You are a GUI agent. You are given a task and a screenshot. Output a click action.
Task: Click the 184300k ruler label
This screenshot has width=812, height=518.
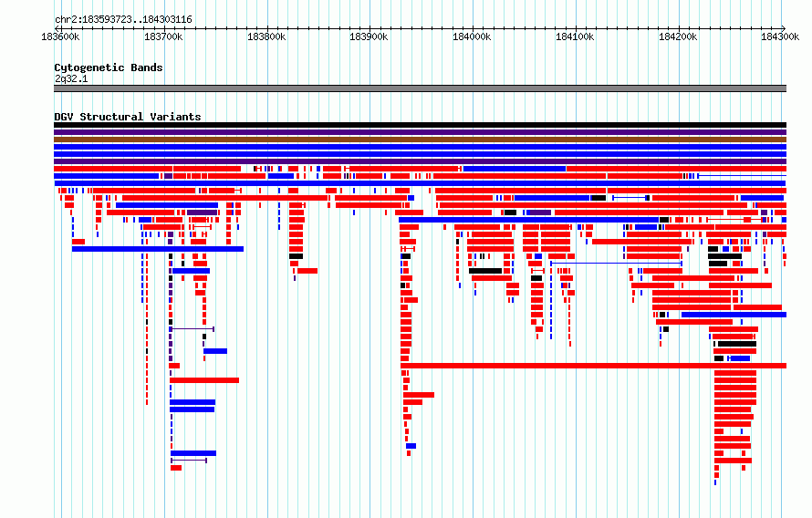tap(780, 36)
